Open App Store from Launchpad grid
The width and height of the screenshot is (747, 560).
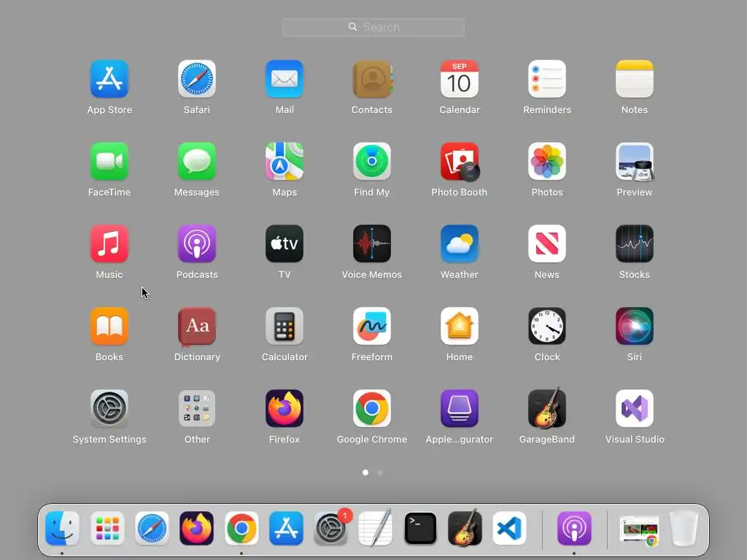tap(109, 79)
